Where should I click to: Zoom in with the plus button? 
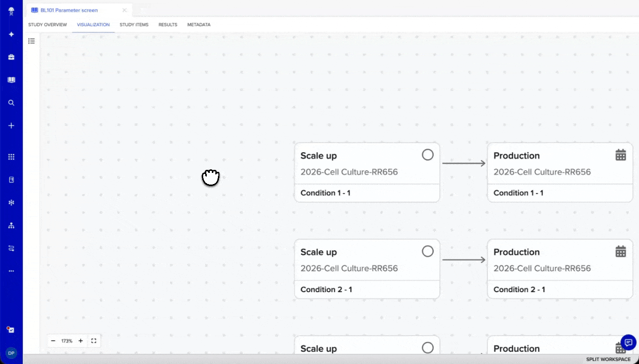(x=80, y=341)
